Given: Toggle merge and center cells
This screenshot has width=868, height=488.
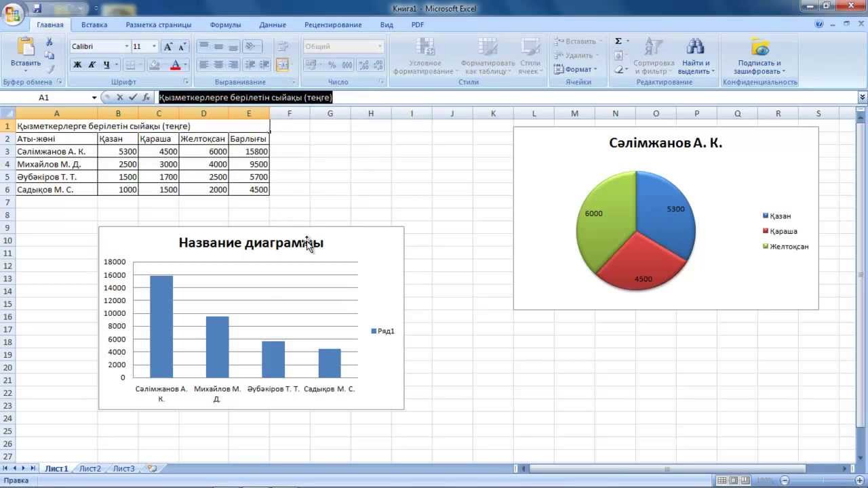Looking at the screenshot, I should (x=283, y=65).
